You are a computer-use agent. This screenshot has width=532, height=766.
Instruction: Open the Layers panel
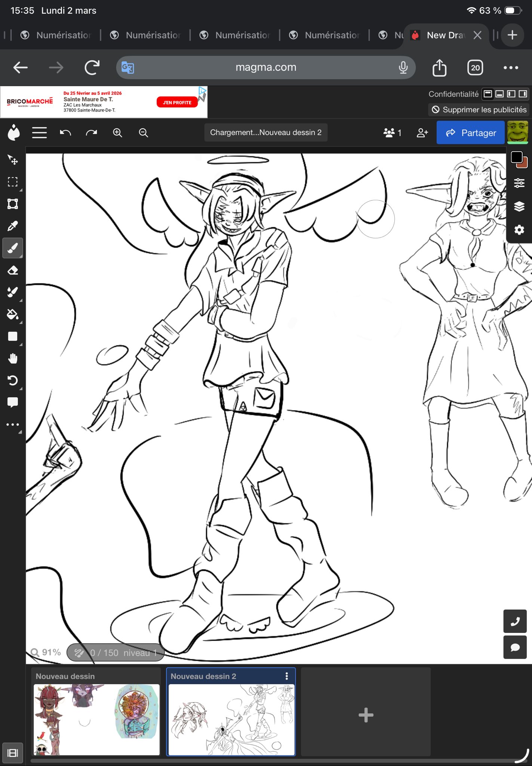pyautogui.click(x=519, y=206)
